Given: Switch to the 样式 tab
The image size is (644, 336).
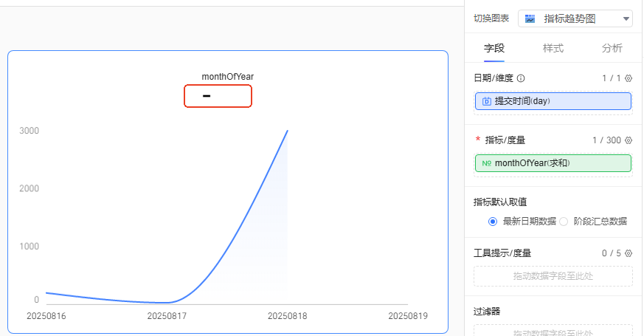Looking at the screenshot, I should coord(553,49).
